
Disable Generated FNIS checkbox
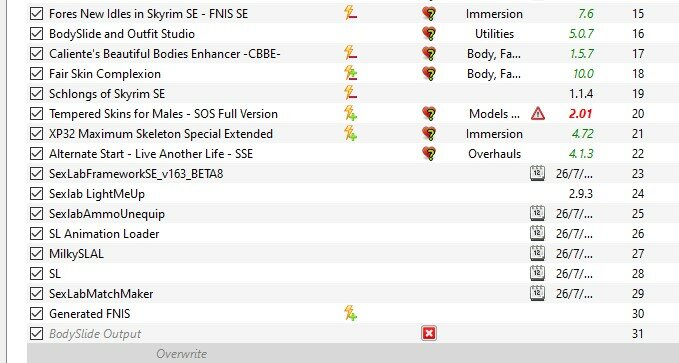[36, 313]
